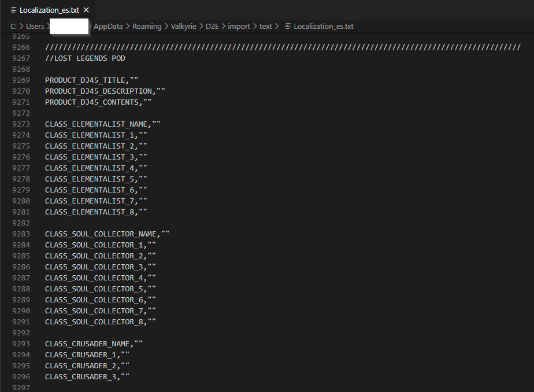The width and height of the screenshot is (534, 392).
Task: Click the CLASS_SOUL_COLLECTOR_1 line
Action: coord(101,245)
